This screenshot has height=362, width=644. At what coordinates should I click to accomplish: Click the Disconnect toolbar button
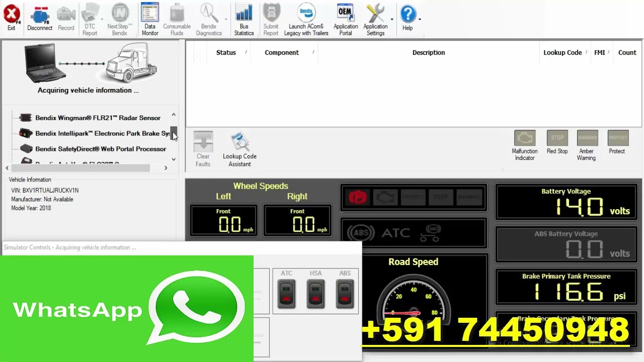tap(40, 18)
